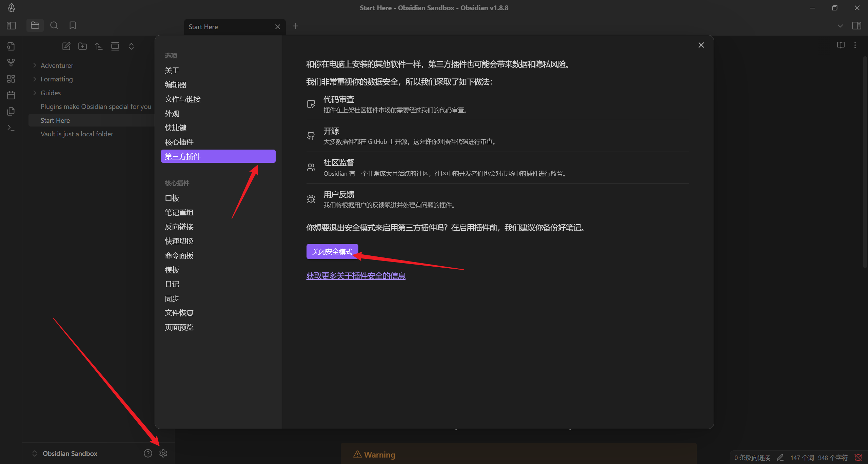Image resolution: width=868 pixels, height=464 pixels.
Task: Open the 反向链接 plugin settings
Action: (218, 227)
